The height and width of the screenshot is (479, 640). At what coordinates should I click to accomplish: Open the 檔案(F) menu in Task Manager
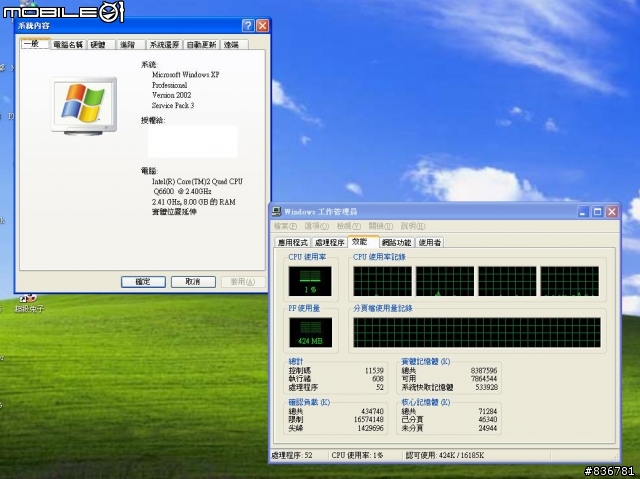point(285,226)
